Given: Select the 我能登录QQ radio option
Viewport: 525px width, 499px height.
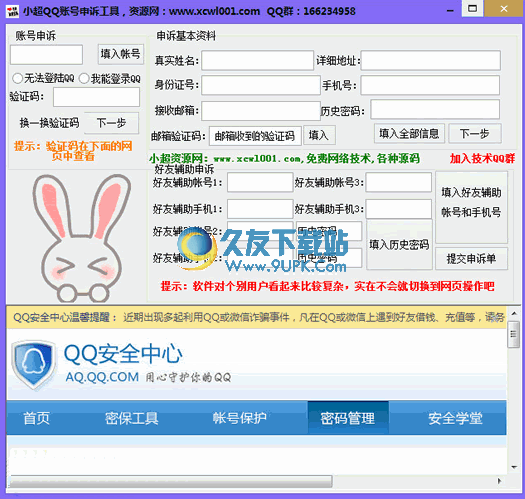Looking at the screenshot, I should point(110,79).
